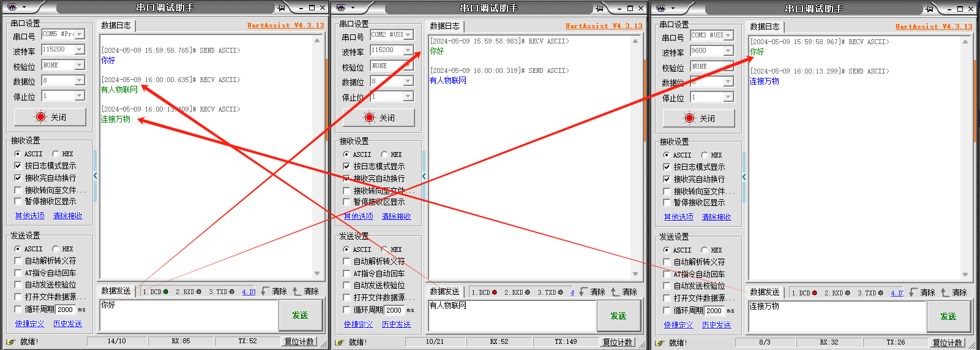Enable 暂停接收区显示 in COM2 window
This screenshot has width=980, height=350.
346,202
